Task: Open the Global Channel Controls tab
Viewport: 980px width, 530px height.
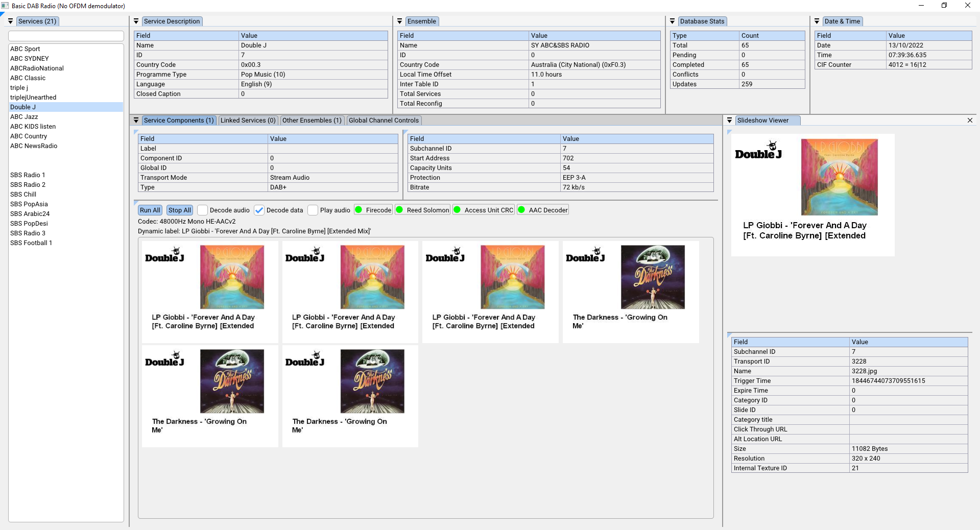Action: (384, 121)
